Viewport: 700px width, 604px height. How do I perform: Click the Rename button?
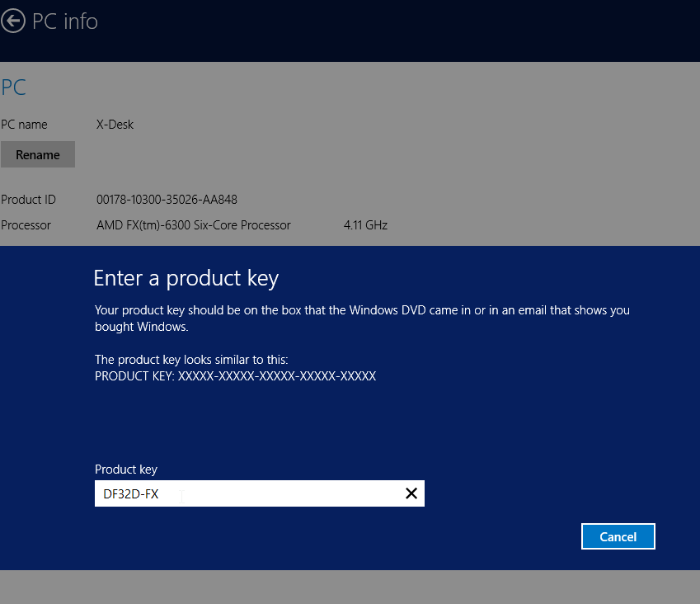(x=38, y=154)
